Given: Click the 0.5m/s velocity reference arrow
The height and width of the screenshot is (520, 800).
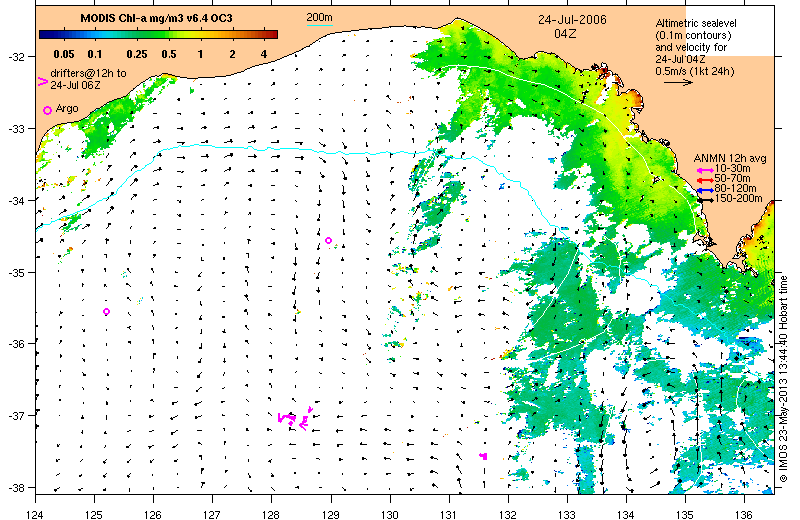Looking at the screenshot, I should pyautogui.click(x=678, y=82).
